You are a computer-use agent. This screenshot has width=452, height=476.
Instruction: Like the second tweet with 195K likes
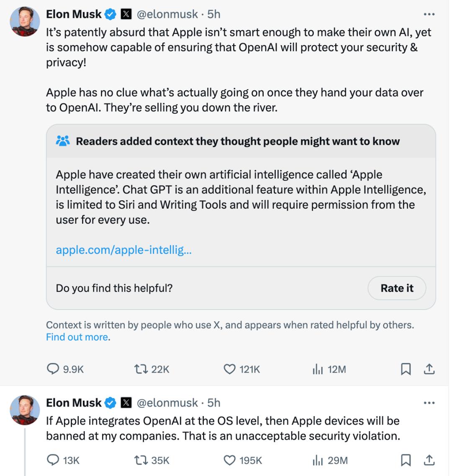(229, 460)
